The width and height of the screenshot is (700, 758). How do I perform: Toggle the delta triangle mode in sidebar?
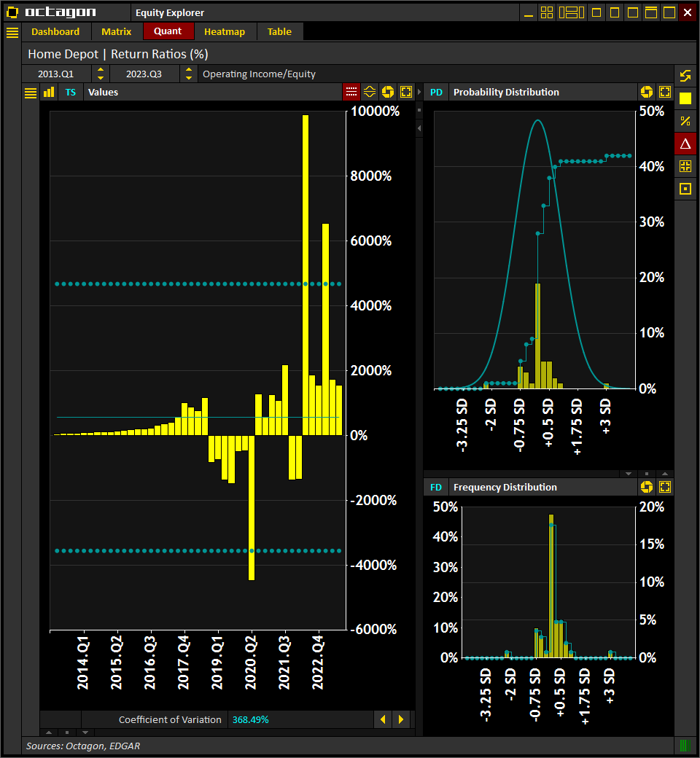(685, 144)
